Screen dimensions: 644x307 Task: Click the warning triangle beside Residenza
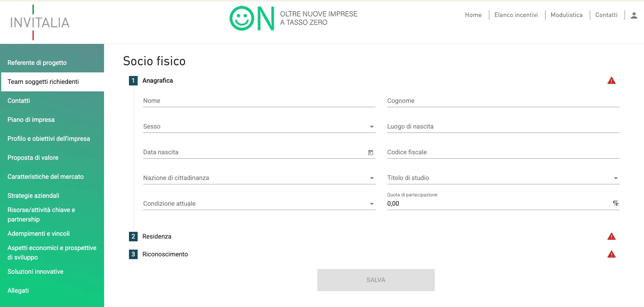coord(611,237)
